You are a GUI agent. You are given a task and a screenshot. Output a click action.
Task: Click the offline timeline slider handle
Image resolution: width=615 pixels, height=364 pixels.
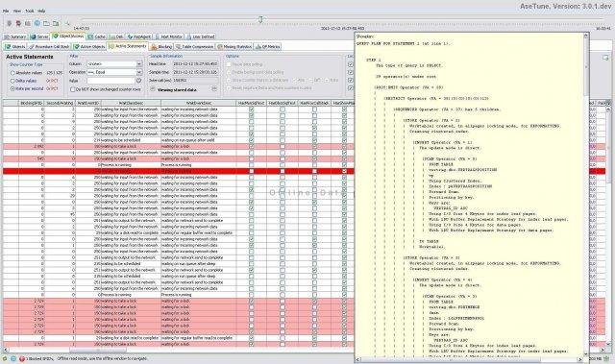tap(260, 19)
